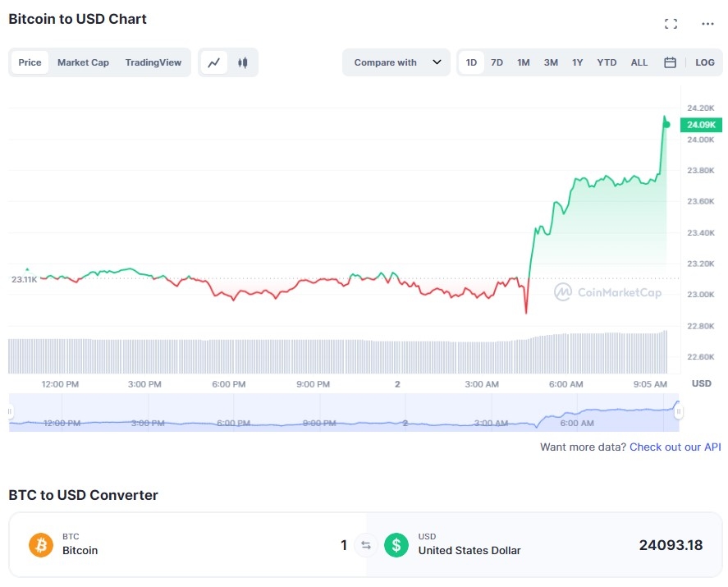This screenshot has height=587, width=728.
Task: Toggle LOG scale on the chart
Action: [705, 62]
